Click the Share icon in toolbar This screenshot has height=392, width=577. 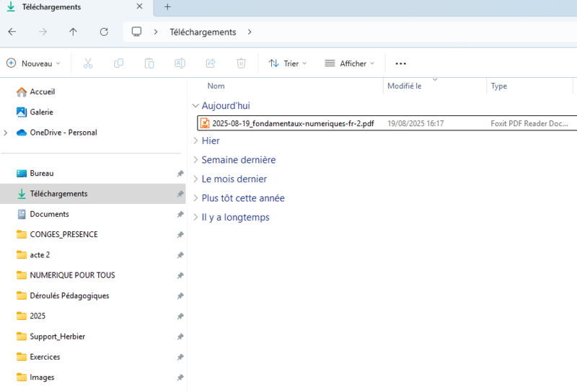pyautogui.click(x=211, y=63)
